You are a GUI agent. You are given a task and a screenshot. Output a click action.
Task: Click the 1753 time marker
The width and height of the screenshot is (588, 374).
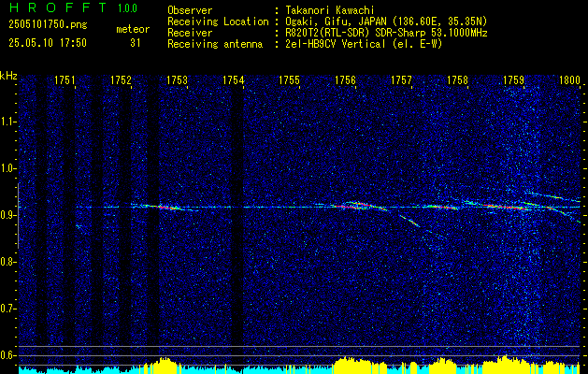(177, 79)
